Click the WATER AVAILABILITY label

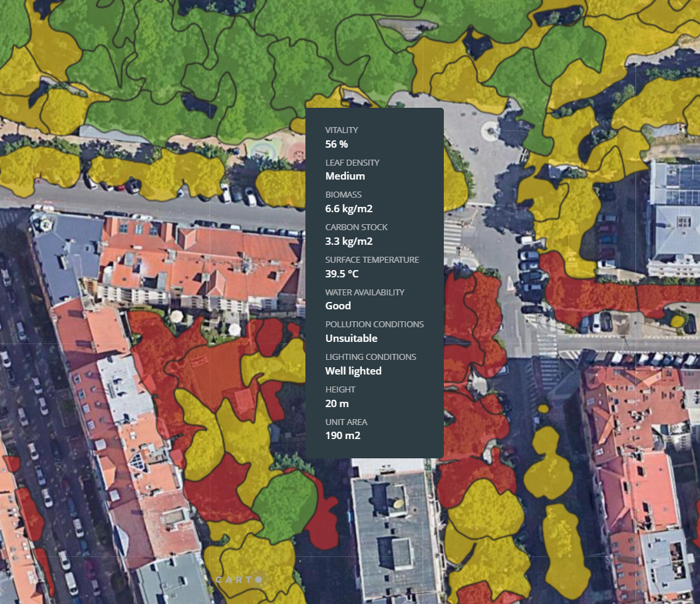365,293
